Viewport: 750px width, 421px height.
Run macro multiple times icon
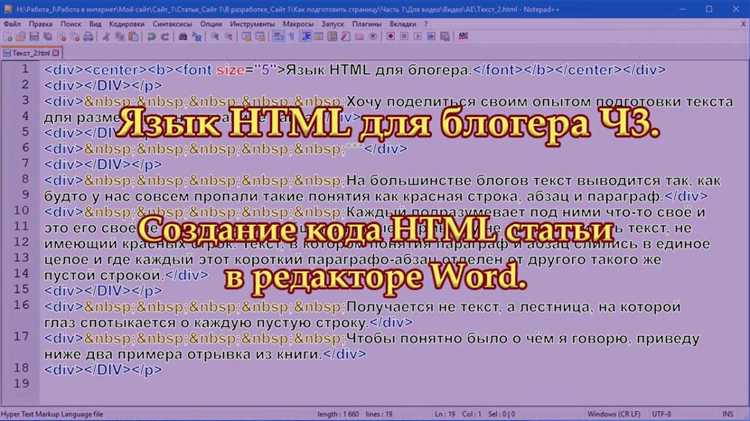[431, 36]
